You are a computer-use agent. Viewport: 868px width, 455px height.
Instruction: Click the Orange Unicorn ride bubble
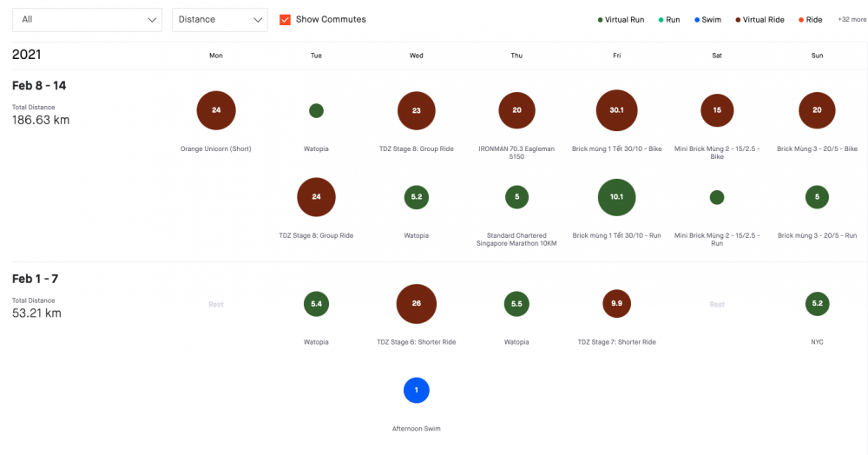pos(216,110)
